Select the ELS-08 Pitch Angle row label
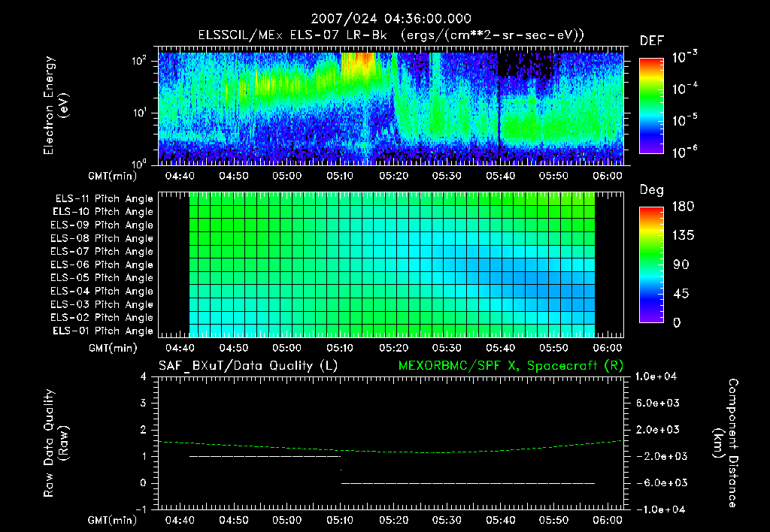Image resolution: width=770 pixels, height=532 pixels. click(102, 238)
